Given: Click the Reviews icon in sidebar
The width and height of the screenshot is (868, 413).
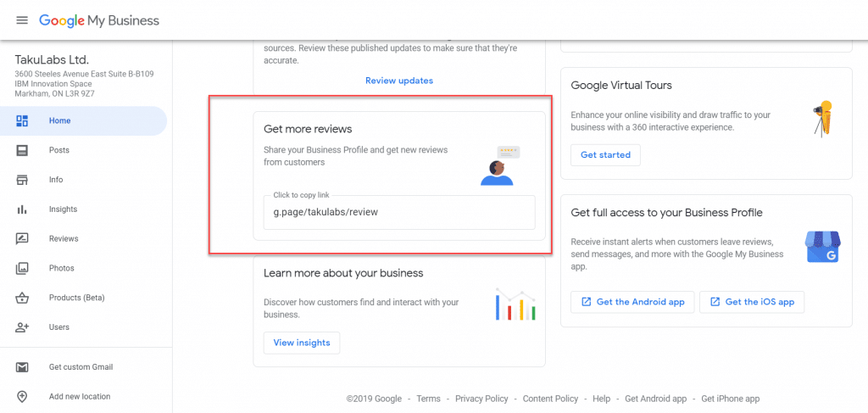Looking at the screenshot, I should [21, 238].
